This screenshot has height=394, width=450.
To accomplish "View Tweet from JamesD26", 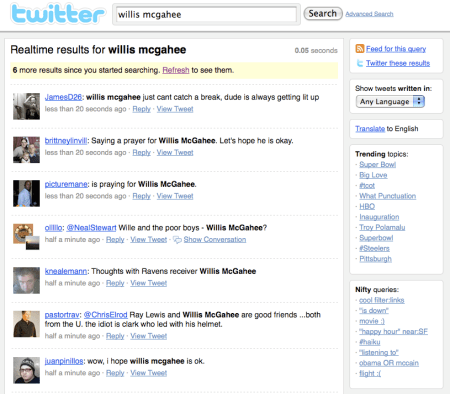I will 175,109.
